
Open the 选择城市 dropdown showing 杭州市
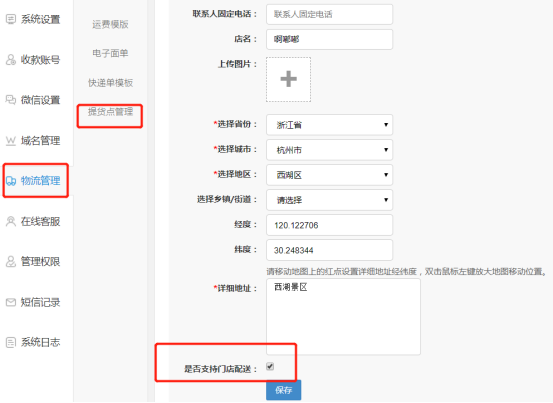pos(329,150)
